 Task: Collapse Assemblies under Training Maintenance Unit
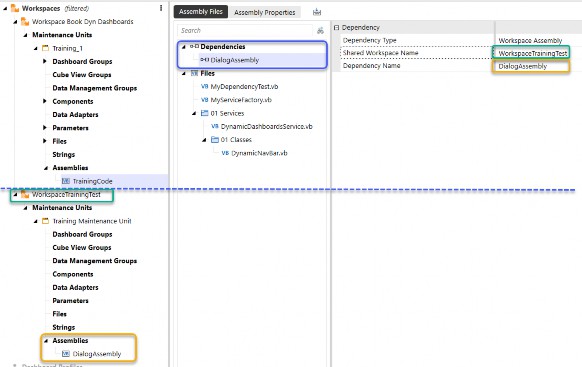[46, 341]
